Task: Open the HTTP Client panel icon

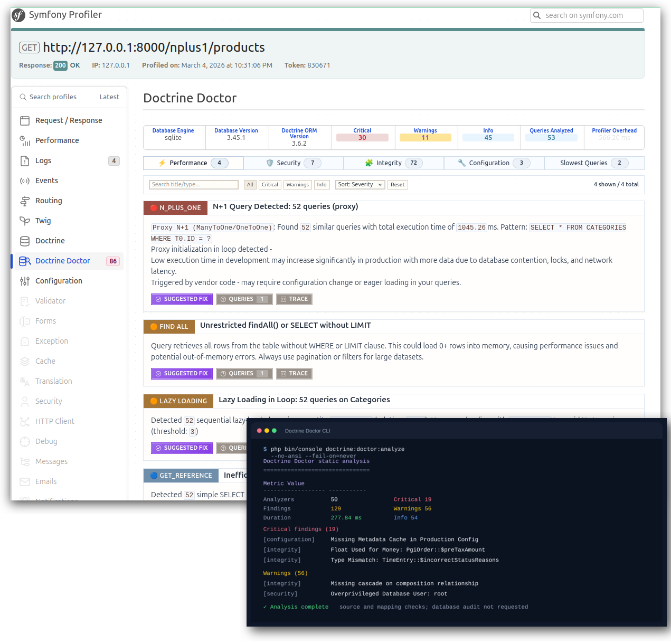Action: tap(25, 421)
